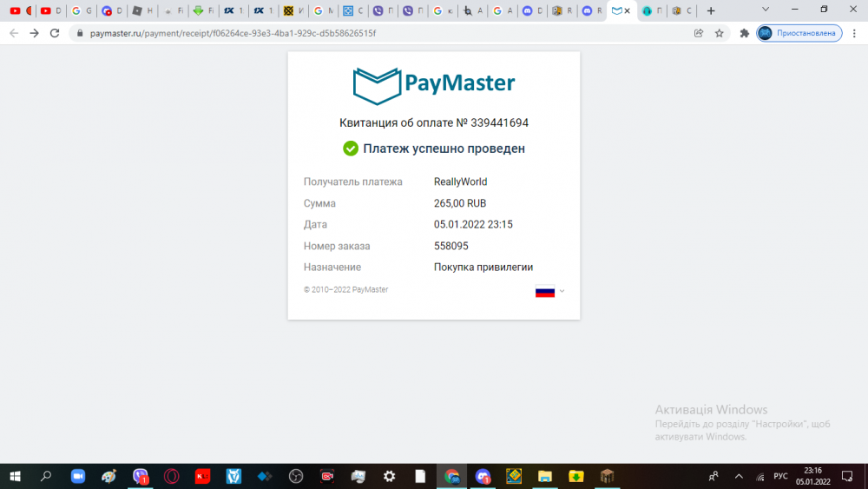The image size is (868, 489).
Task: Open the Extensions puzzle icon
Action: pyautogui.click(x=745, y=33)
